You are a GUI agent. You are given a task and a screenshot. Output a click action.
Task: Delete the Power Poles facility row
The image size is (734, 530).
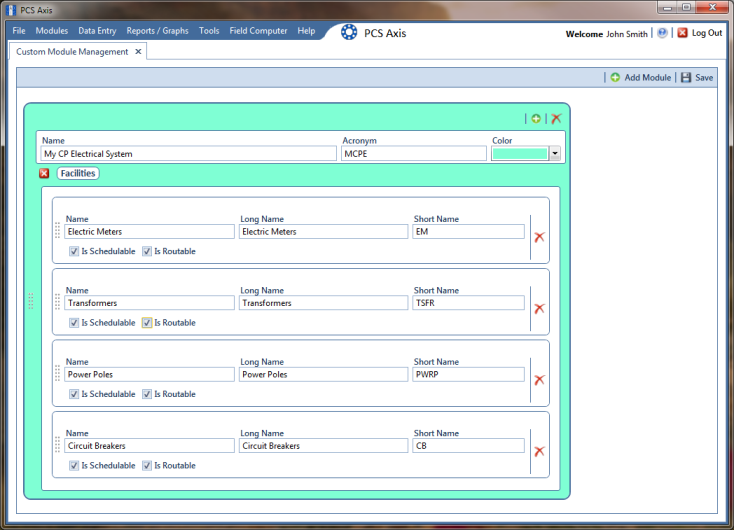539,380
